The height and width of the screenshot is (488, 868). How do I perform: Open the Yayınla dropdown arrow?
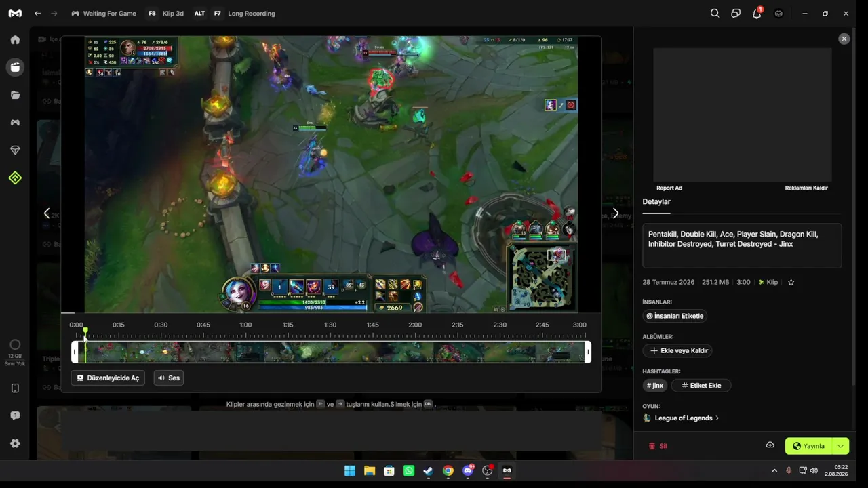(x=841, y=446)
